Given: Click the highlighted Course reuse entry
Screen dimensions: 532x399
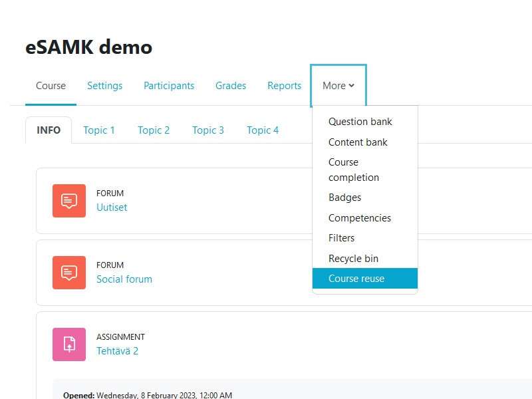Looking at the screenshot, I should tap(364, 279).
